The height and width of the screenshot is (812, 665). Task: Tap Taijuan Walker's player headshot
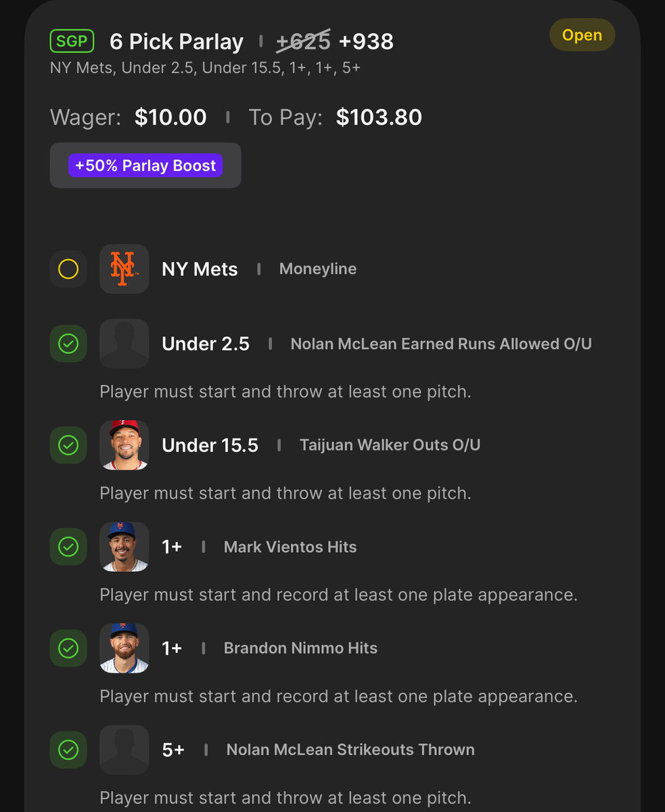point(124,445)
